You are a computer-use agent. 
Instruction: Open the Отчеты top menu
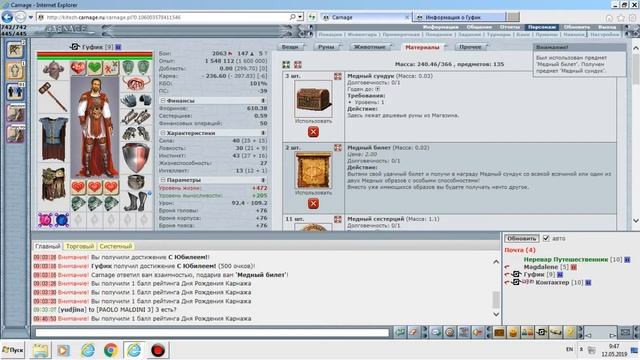pyautogui.click(x=509, y=27)
